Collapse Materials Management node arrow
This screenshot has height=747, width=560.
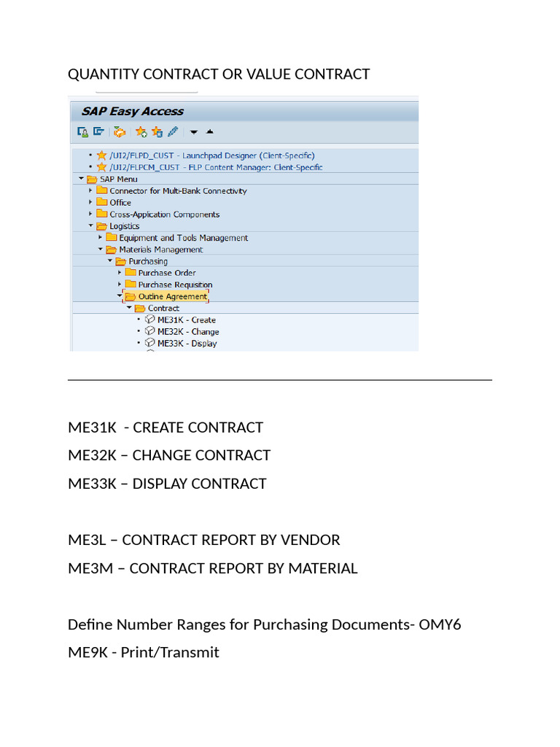pyautogui.click(x=101, y=249)
